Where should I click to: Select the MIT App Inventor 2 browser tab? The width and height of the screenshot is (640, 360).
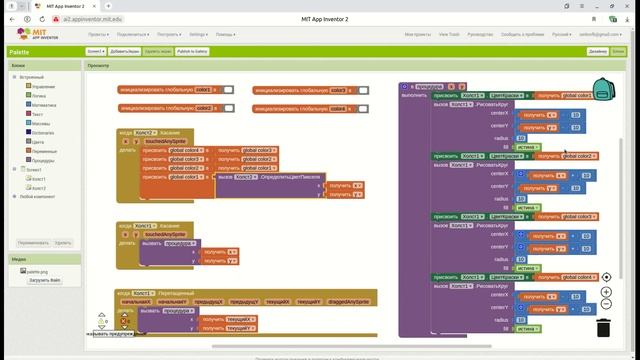pyautogui.click(x=65, y=6)
